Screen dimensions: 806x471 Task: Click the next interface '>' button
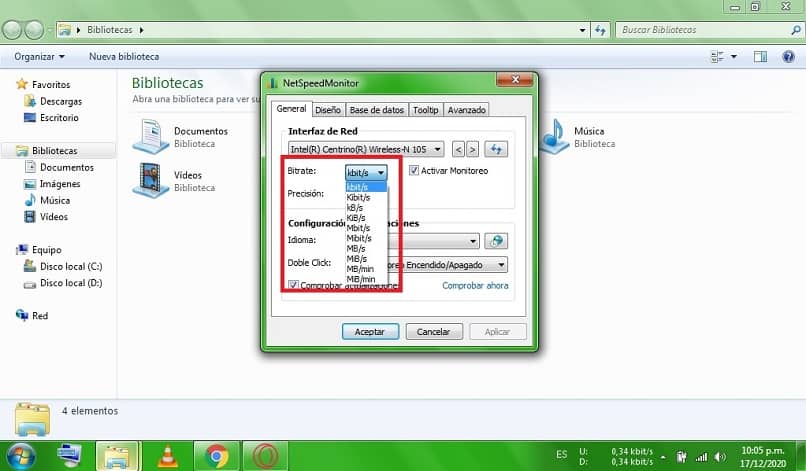pos(472,150)
